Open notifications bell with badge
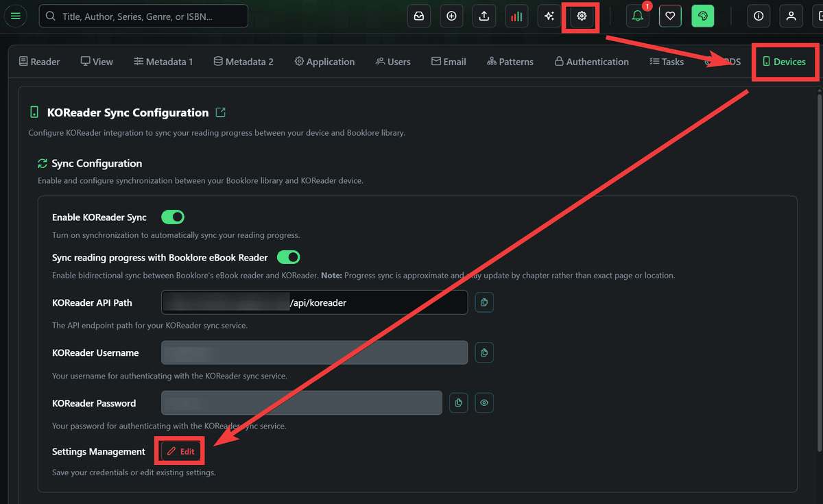This screenshot has width=823, height=504. pos(637,16)
